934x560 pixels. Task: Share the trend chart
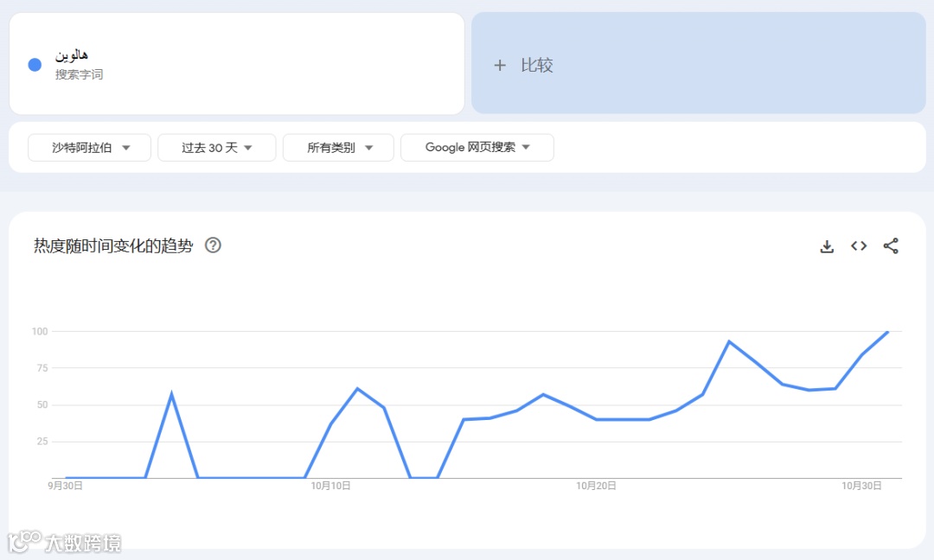coord(891,246)
